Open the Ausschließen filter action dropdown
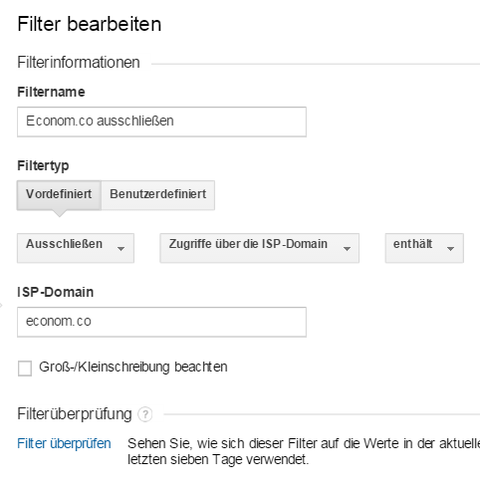The width and height of the screenshot is (480, 496). click(76, 248)
